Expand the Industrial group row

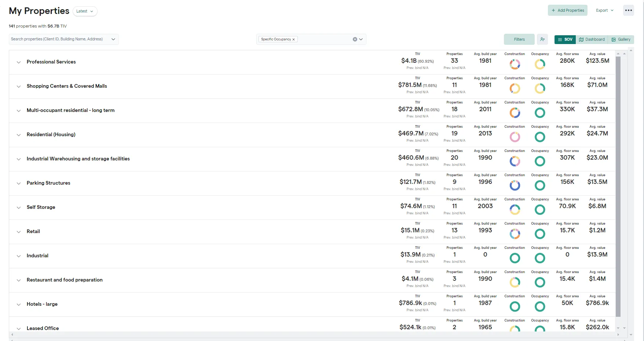point(19,256)
